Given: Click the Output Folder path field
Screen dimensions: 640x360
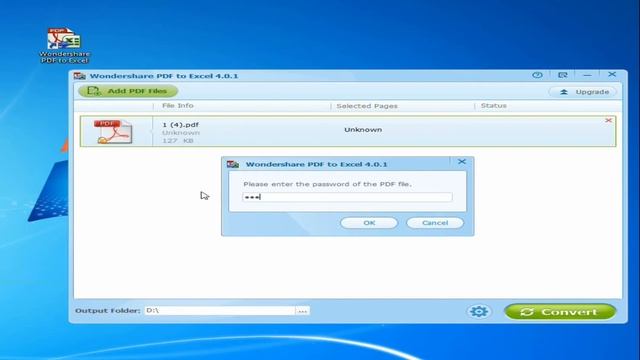Looking at the screenshot, I should [220, 311].
